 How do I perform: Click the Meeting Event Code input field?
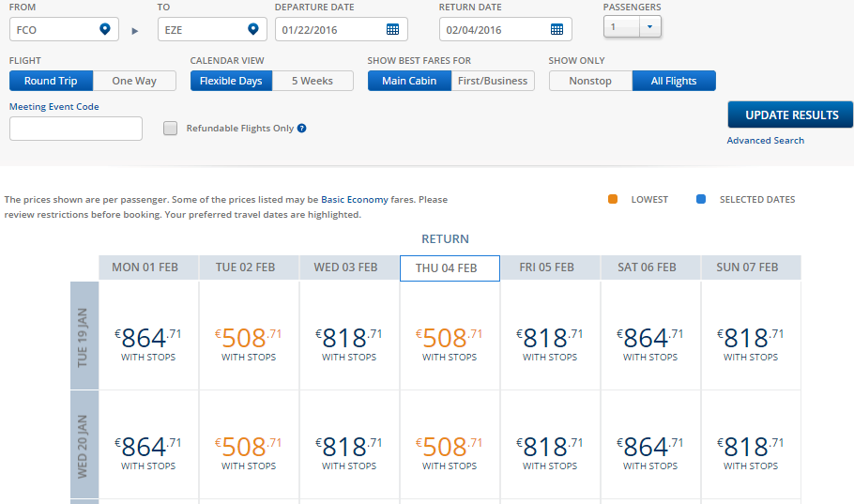(x=76, y=129)
